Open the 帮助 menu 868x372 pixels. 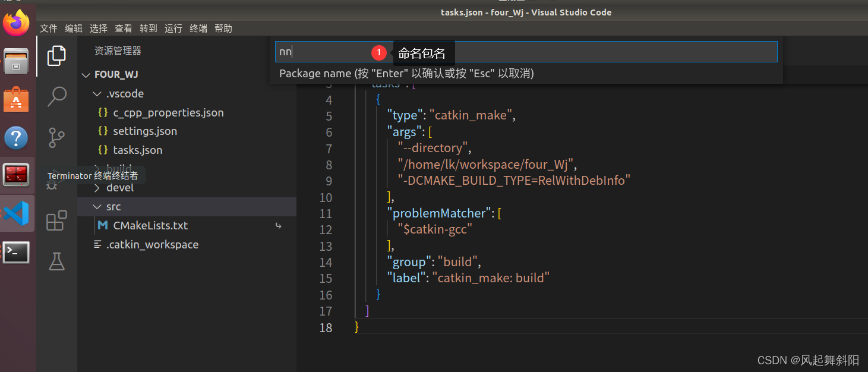coord(223,28)
